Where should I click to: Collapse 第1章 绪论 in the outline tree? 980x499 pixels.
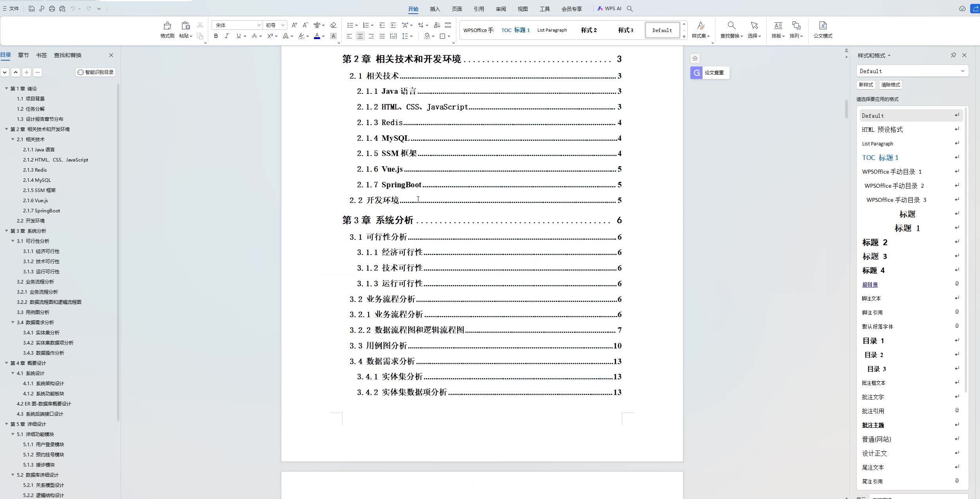point(6,88)
